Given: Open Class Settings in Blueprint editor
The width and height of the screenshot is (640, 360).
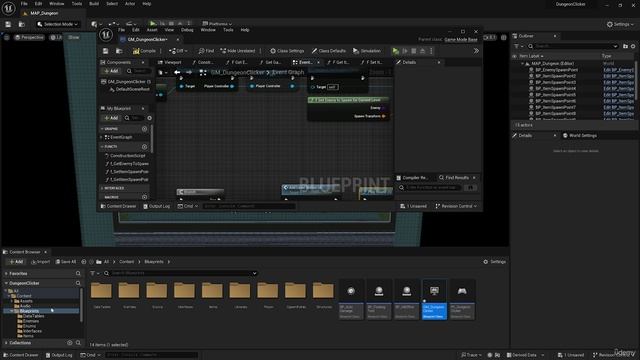Looking at the screenshot, I should (x=287, y=51).
